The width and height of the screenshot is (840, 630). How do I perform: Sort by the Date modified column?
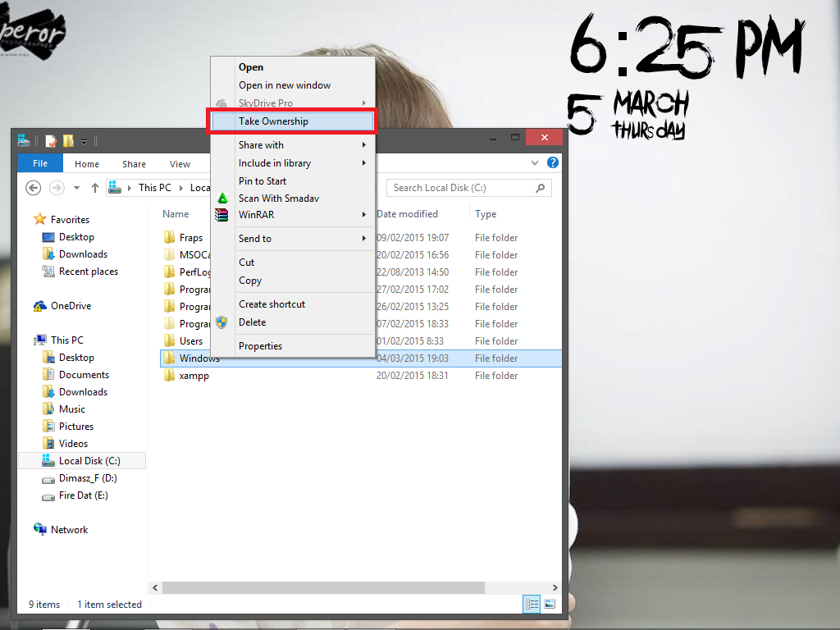click(x=407, y=214)
